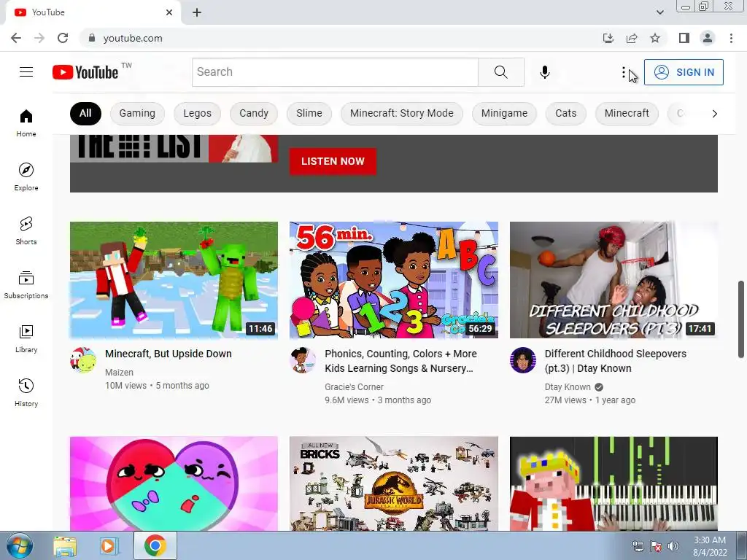Click title Minecraft, But Upside Down

(169, 354)
